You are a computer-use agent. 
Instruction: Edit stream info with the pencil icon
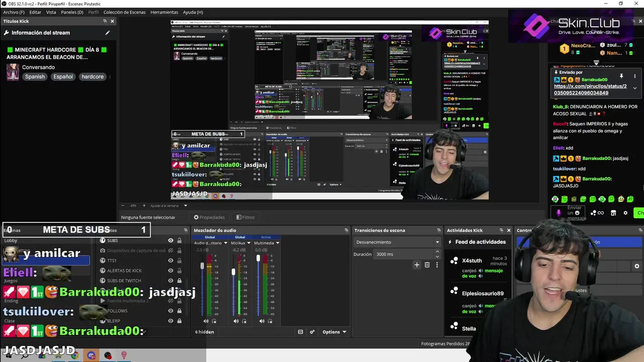107,33
